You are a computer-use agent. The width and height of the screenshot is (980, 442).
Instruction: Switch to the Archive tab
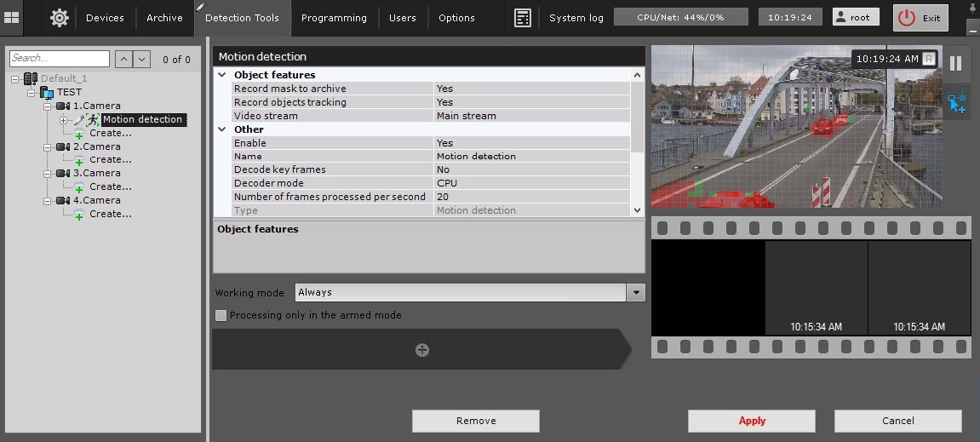click(x=164, y=18)
